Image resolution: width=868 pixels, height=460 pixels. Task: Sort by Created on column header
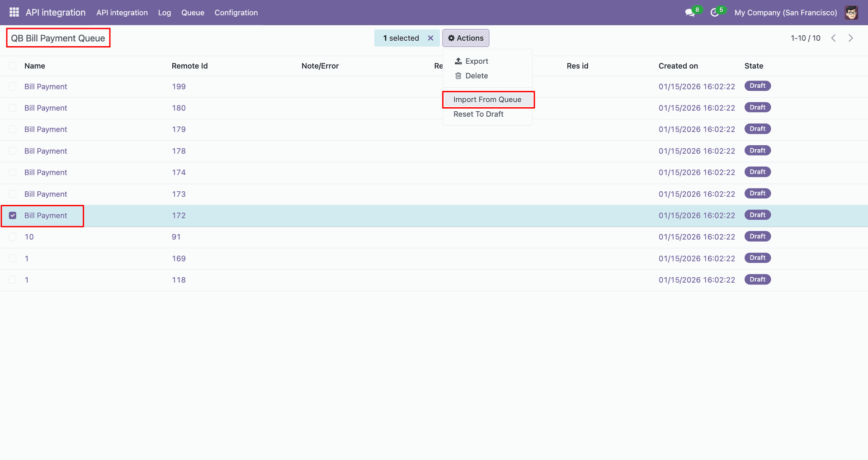678,66
